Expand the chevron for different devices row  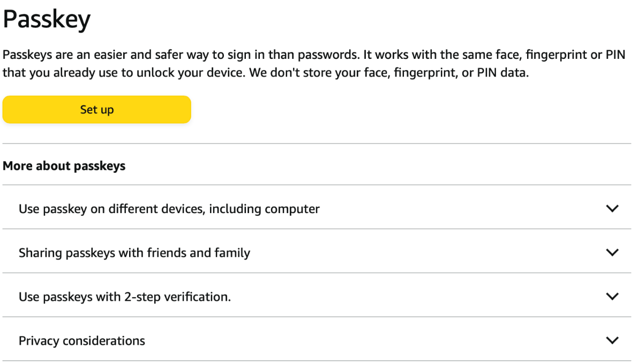[612, 209]
